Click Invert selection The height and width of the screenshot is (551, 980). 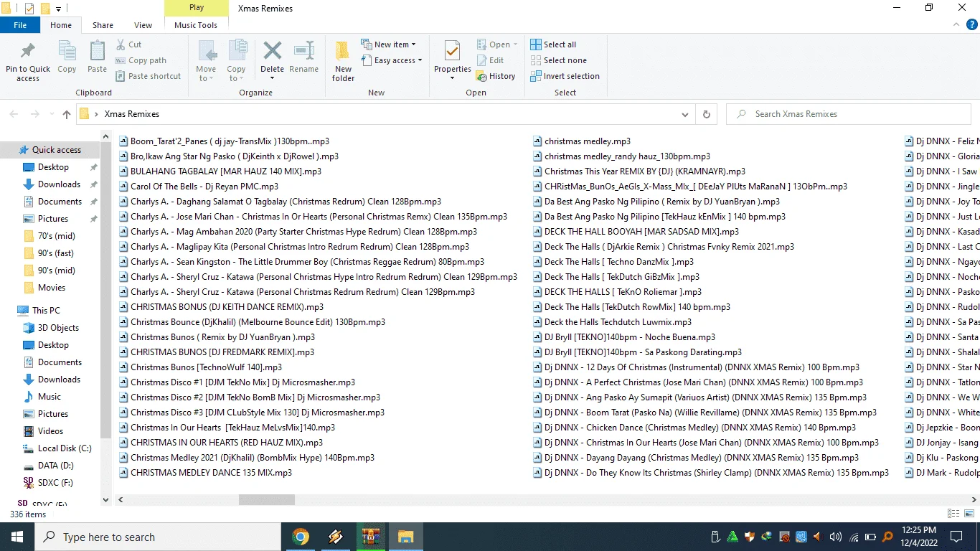(565, 76)
